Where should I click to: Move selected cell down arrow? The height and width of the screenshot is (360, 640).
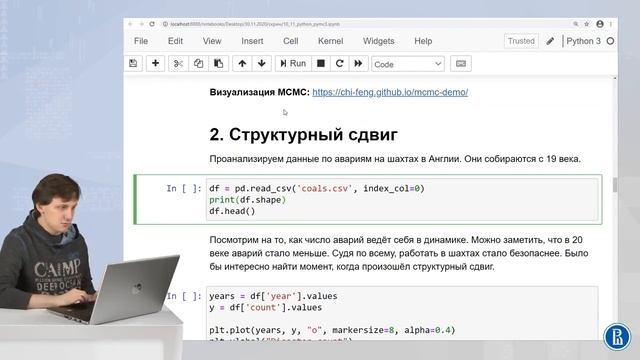click(262, 63)
